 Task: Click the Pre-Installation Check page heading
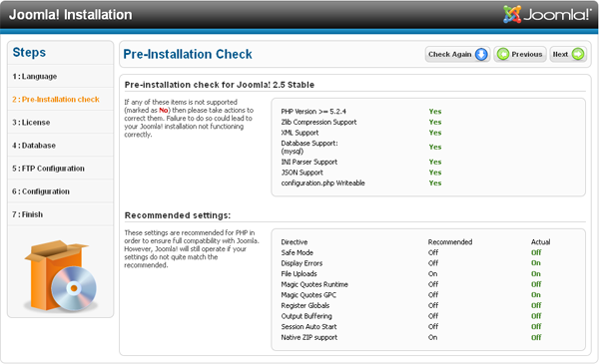point(188,54)
